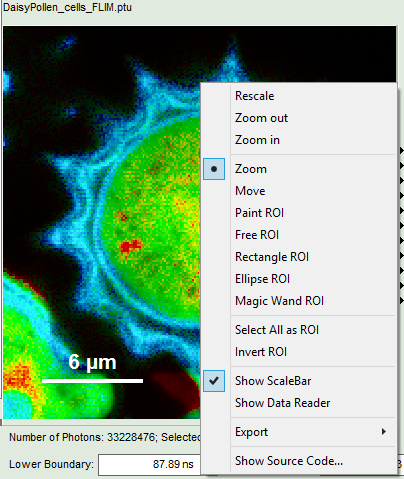Open the Export menu entry
This screenshot has width=404, height=479.
coord(251,432)
